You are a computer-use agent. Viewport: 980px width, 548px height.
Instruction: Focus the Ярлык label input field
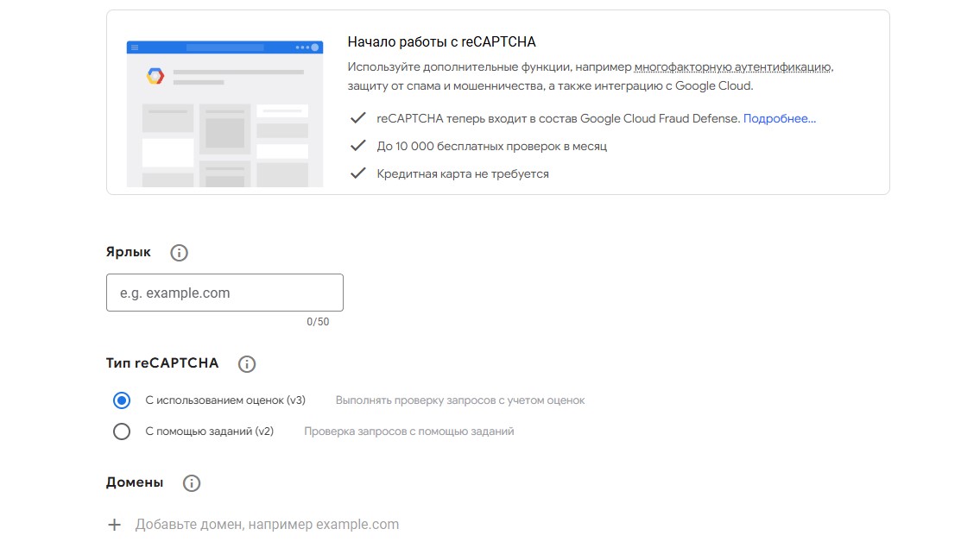tap(225, 293)
